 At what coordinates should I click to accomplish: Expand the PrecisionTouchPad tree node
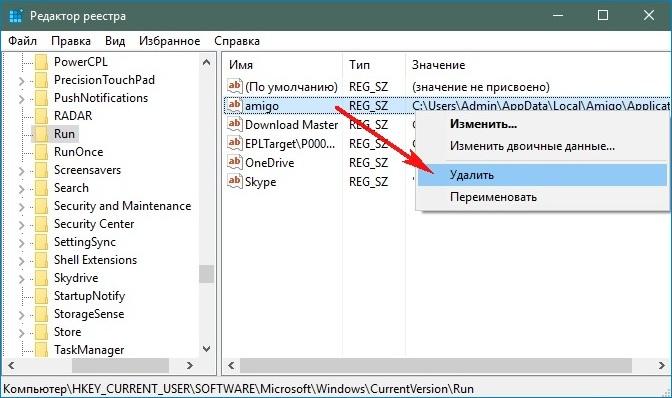[21, 81]
